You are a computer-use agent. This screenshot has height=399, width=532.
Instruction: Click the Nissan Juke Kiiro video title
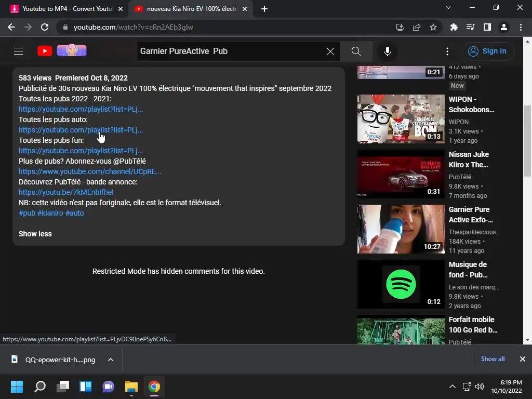point(469,159)
